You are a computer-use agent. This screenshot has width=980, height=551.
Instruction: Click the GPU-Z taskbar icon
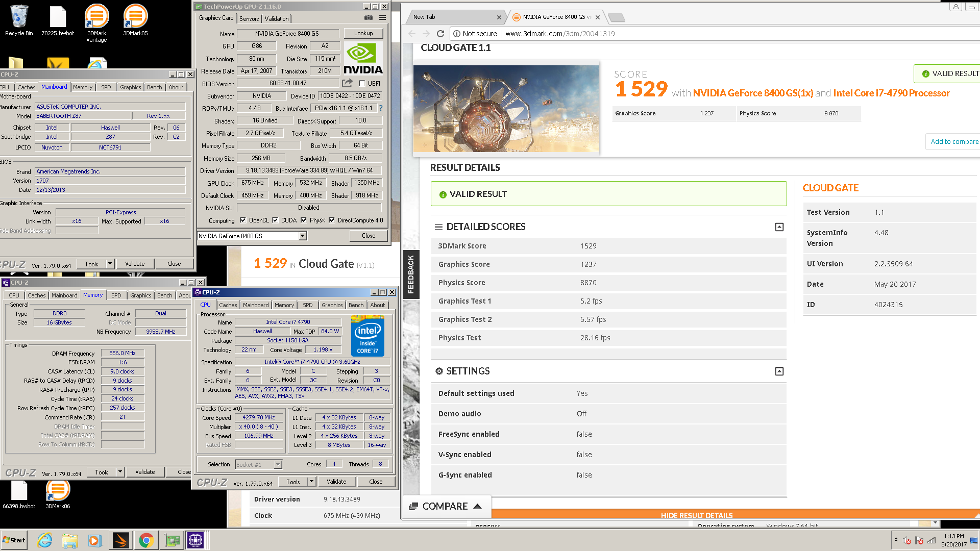(173, 540)
